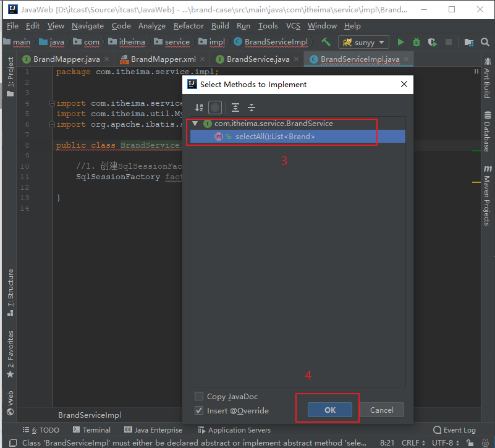
Task: Click the Build project hammer icon
Action: coord(326,42)
